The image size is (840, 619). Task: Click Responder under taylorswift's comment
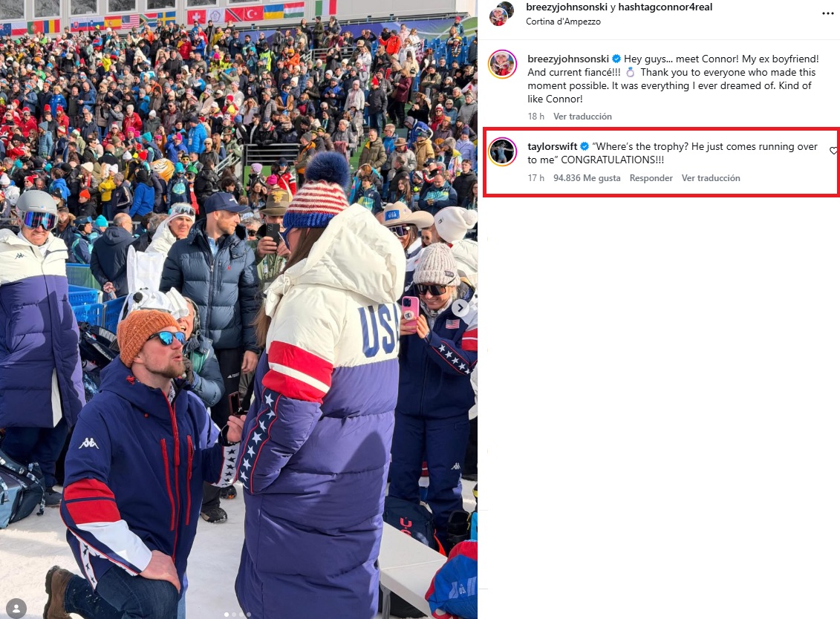click(651, 178)
